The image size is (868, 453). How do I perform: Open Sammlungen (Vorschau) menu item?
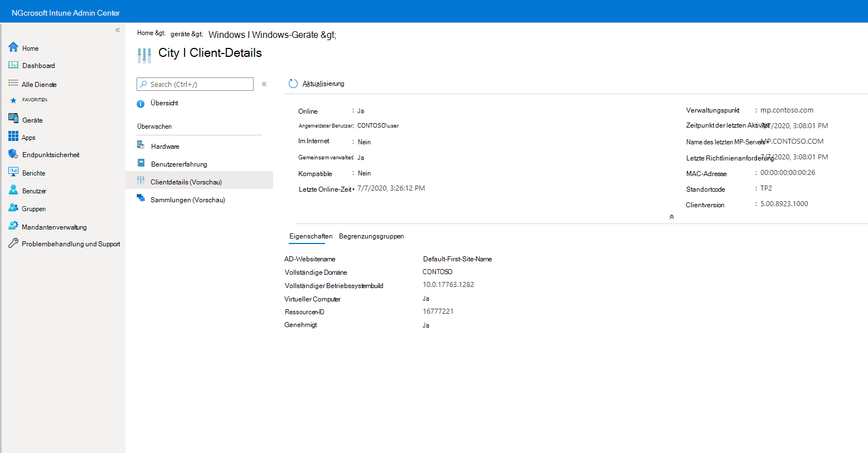click(x=187, y=200)
